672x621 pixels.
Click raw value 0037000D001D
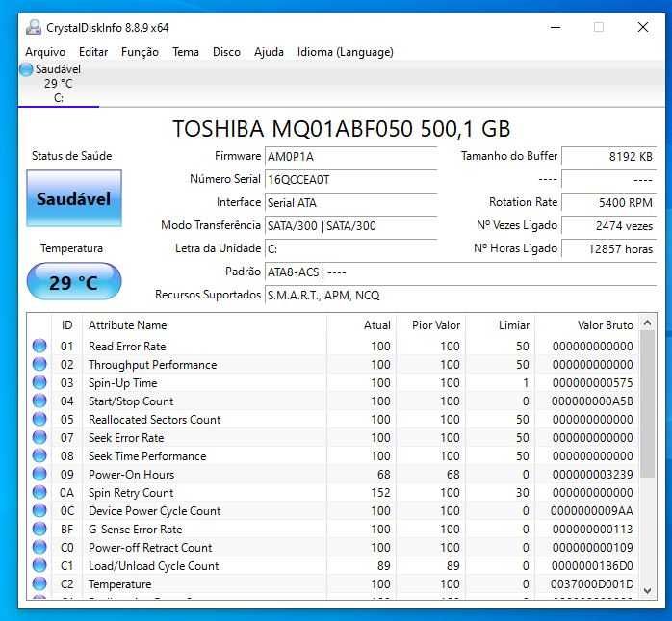click(x=592, y=584)
